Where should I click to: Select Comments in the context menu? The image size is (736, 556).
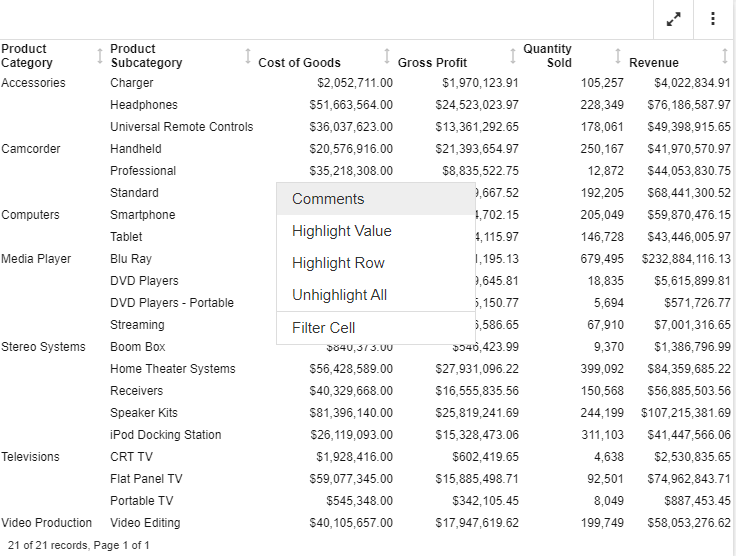tap(328, 199)
